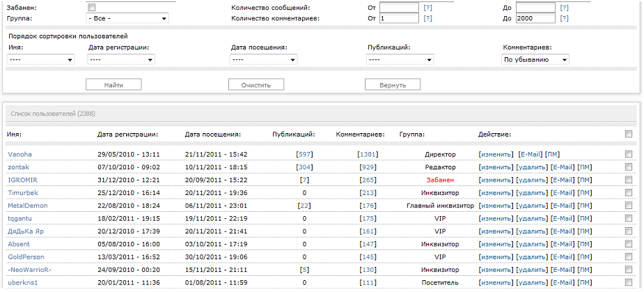This screenshot has width=644, height=292.
Task: Tick the select-all checkbox in table header
Action: pyautogui.click(x=629, y=134)
